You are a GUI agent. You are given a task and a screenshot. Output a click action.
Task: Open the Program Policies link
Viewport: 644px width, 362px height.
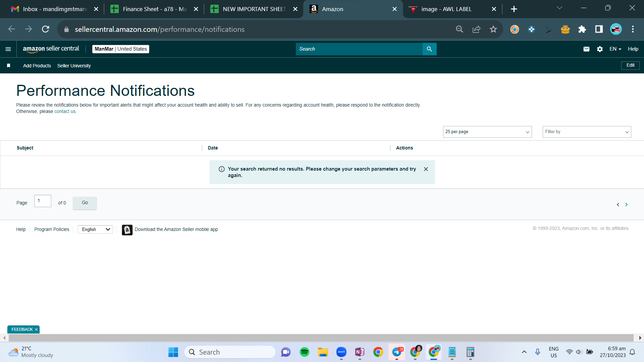(x=52, y=229)
